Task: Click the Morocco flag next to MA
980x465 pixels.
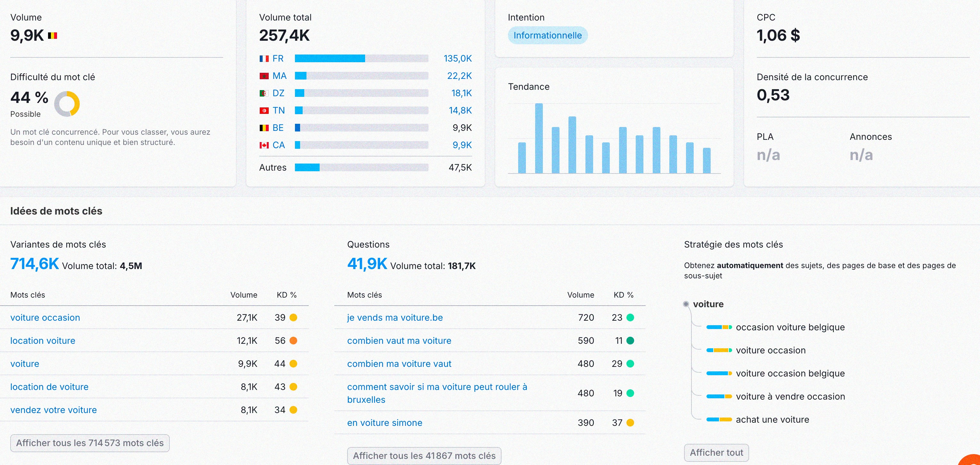Action: click(264, 76)
